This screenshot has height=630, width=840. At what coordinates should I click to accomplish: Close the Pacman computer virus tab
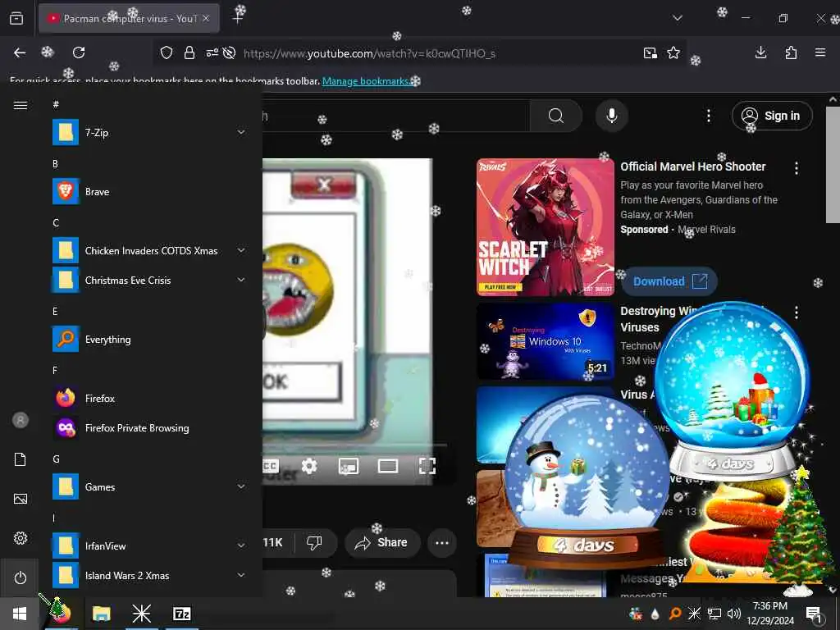(206, 18)
